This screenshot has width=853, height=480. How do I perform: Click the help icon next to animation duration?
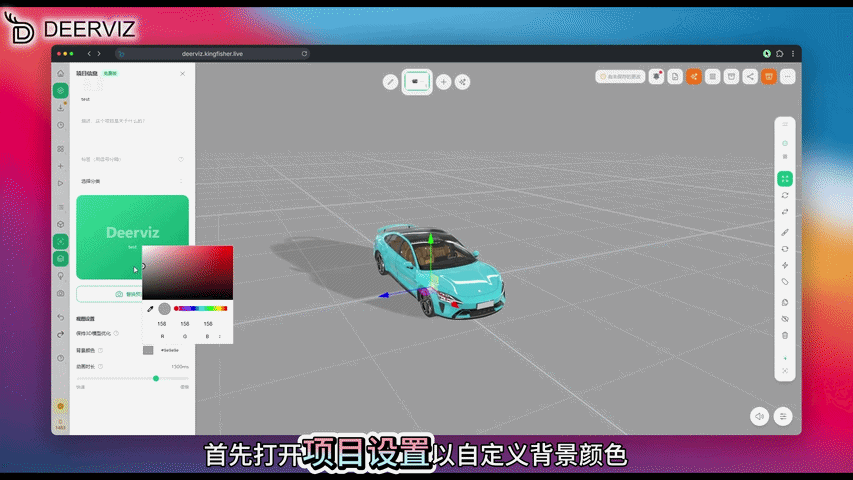click(x=100, y=367)
